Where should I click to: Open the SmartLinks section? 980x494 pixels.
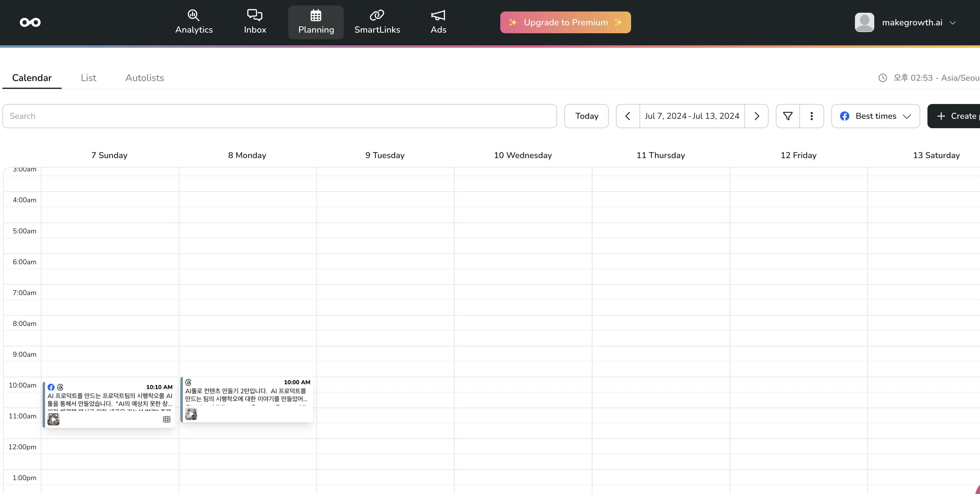coord(377,22)
